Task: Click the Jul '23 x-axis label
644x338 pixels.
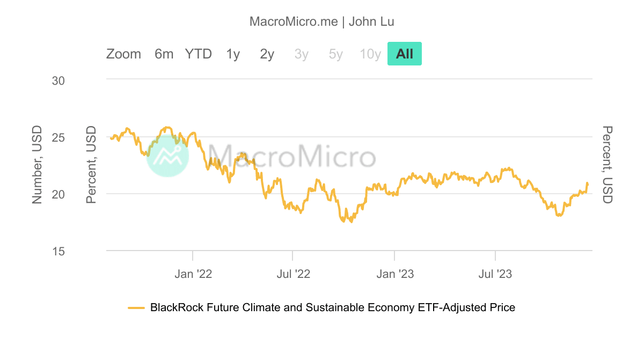Action: [x=495, y=275]
